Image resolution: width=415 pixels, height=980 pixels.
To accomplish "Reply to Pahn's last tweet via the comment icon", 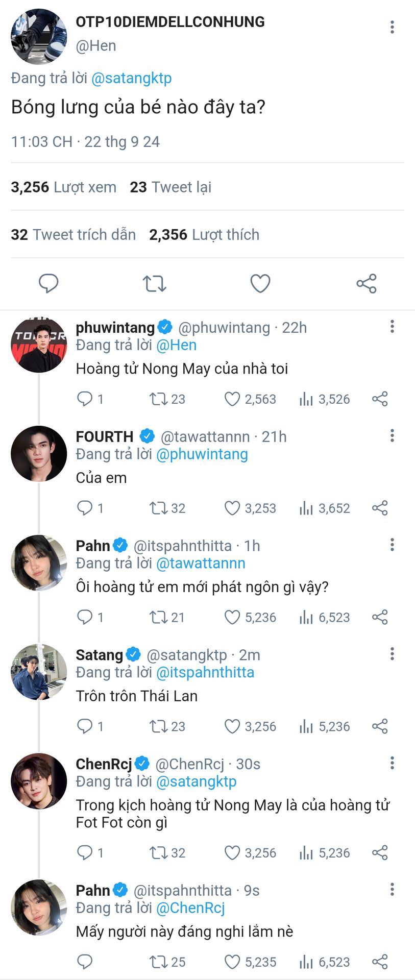I will coord(84,962).
